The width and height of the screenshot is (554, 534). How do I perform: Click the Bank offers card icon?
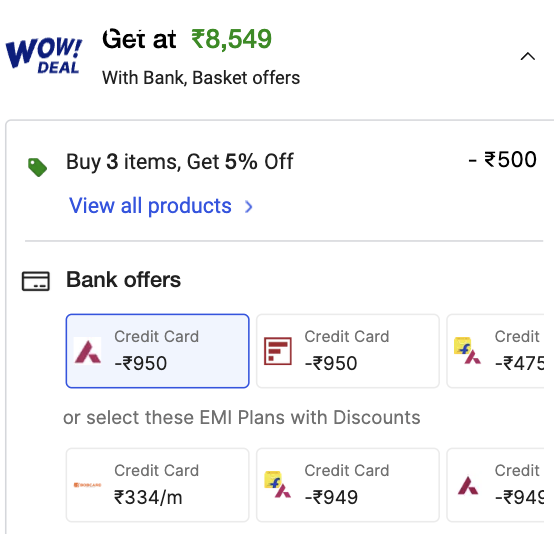[x=36, y=281]
